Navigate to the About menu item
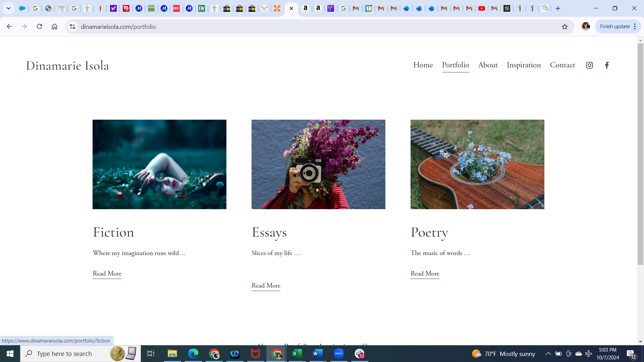The width and height of the screenshot is (644, 362). point(488,65)
